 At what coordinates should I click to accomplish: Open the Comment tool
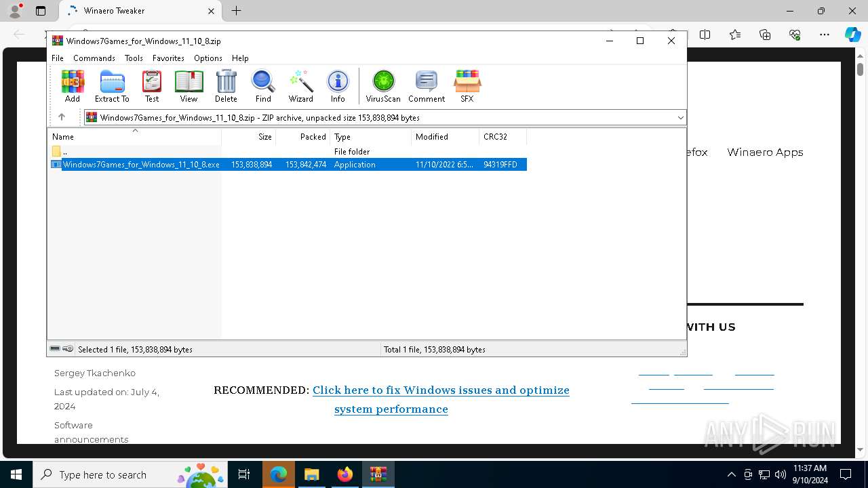coord(427,86)
